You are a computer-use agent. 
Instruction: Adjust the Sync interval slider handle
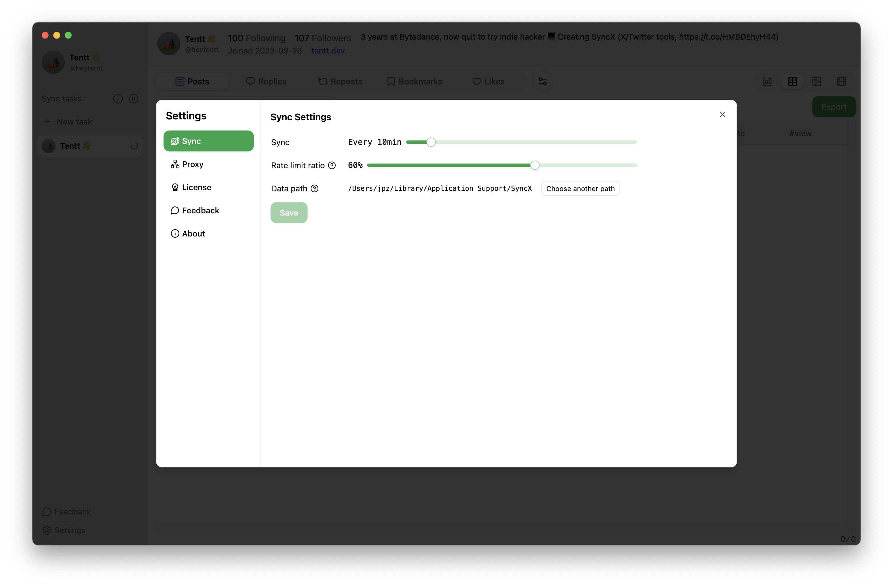click(x=431, y=142)
